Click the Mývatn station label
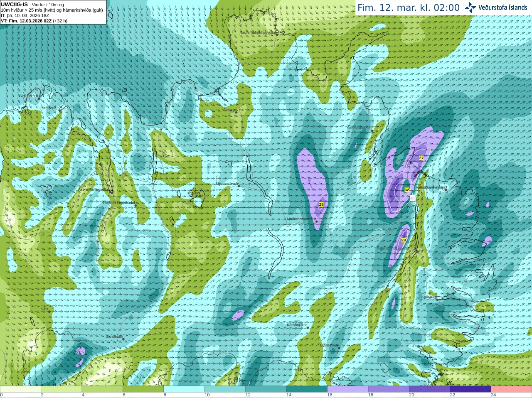 [194, 193]
